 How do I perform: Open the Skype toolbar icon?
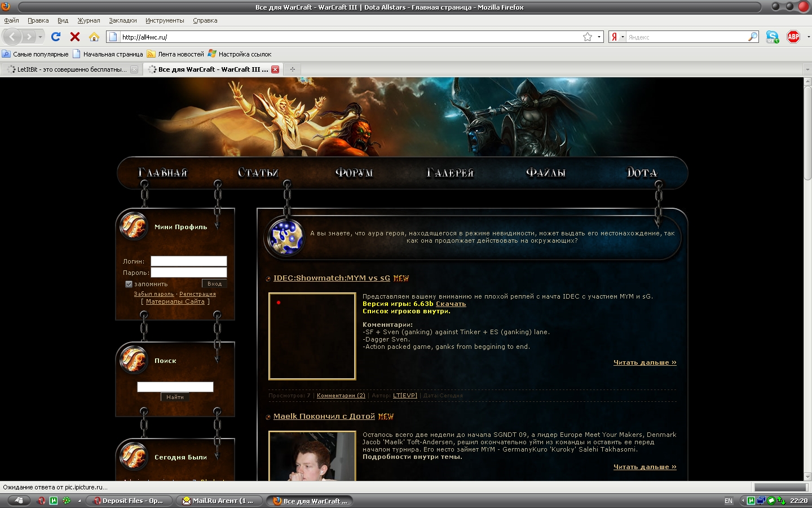[x=773, y=37]
